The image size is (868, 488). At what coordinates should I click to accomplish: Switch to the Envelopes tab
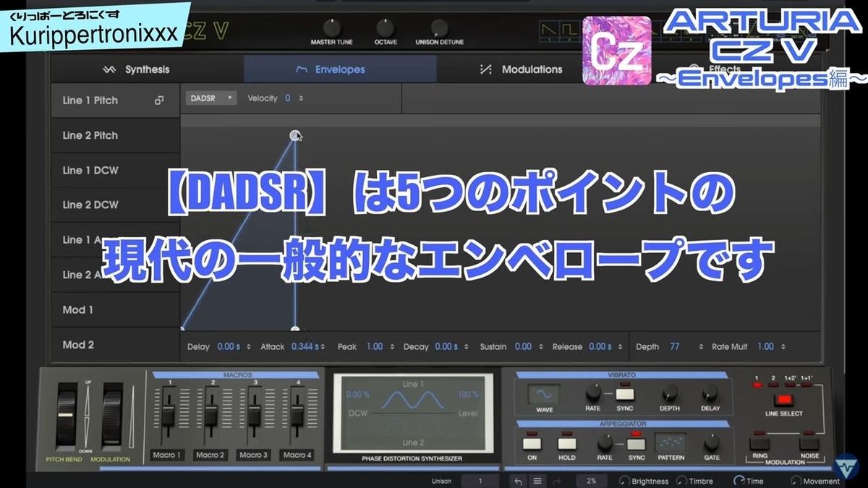tap(340, 69)
